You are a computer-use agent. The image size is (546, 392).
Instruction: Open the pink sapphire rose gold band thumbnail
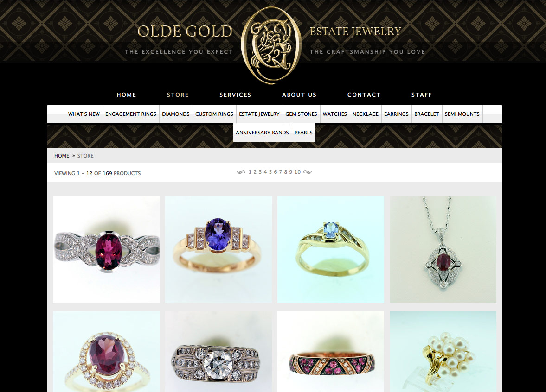[x=331, y=352]
